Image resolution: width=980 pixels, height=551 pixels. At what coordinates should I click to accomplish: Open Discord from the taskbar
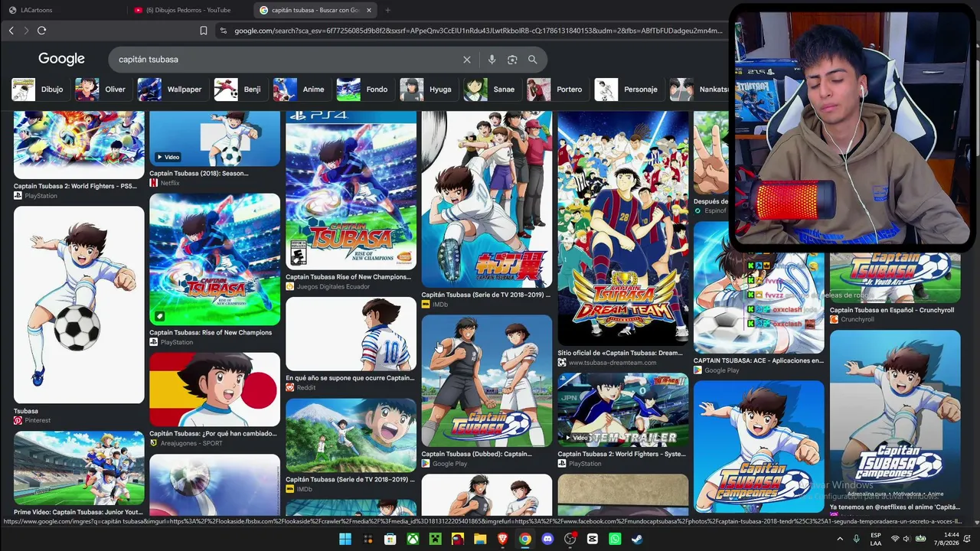point(547,539)
